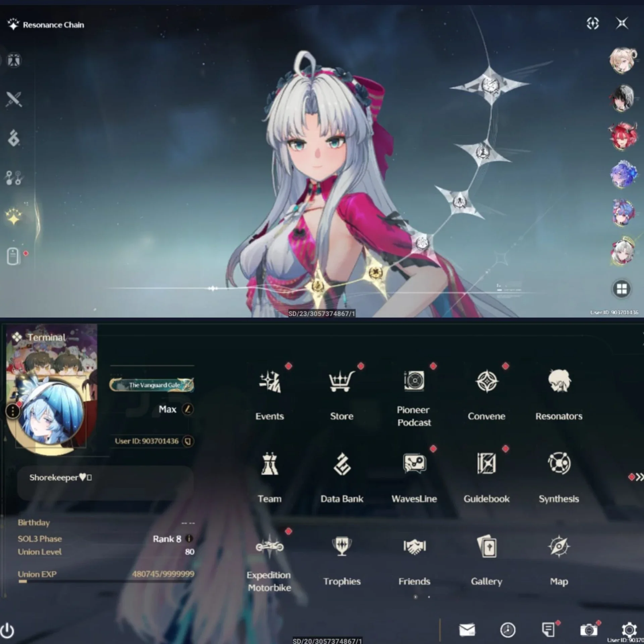Click the "Resonance Chain" screen title
The height and width of the screenshot is (644, 644).
[x=53, y=25]
